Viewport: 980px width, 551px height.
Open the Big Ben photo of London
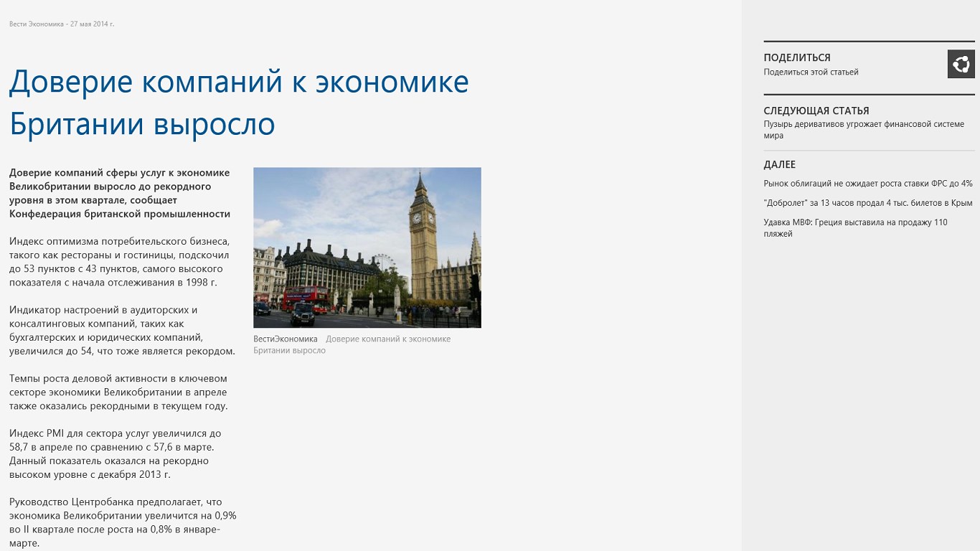click(x=367, y=247)
